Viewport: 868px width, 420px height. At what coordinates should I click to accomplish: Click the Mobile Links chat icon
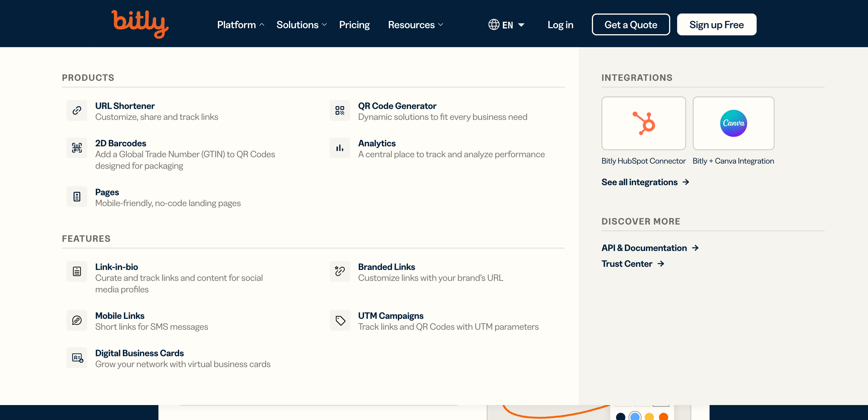(x=77, y=320)
